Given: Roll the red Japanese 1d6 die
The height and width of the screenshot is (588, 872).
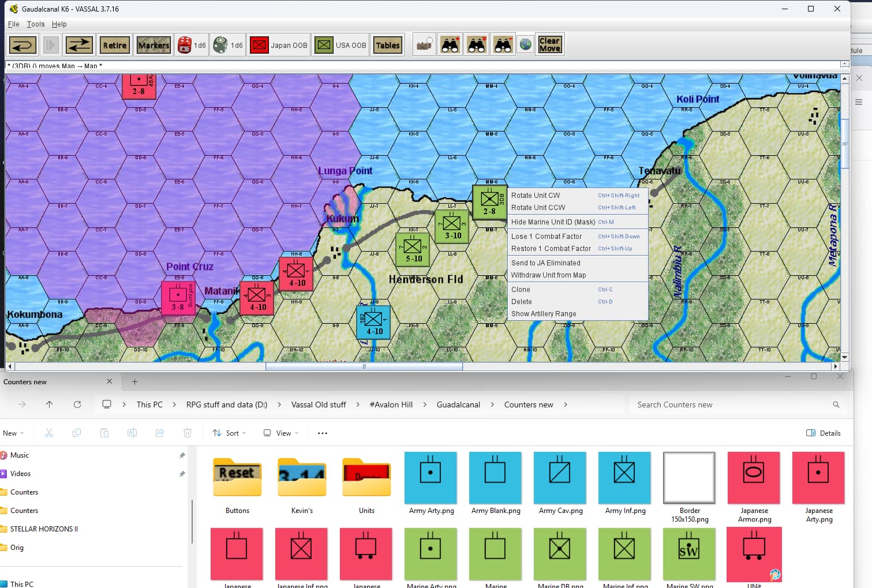Looking at the screenshot, I should 192,45.
